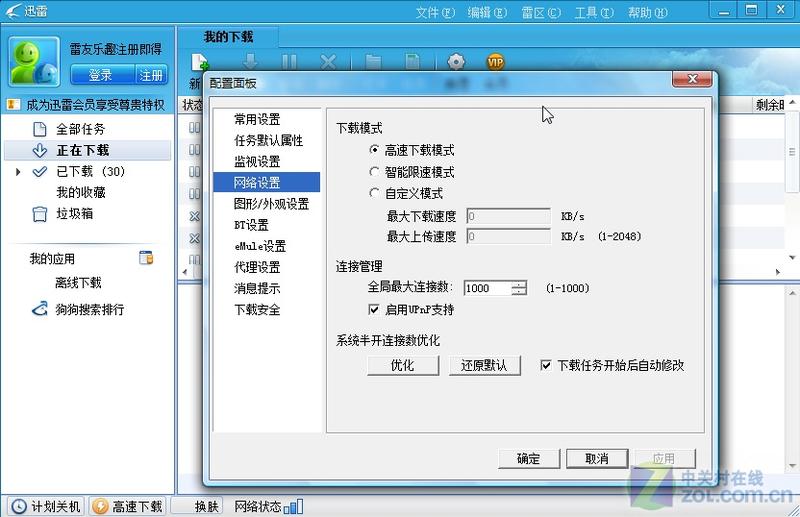This screenshot has height=517, width=800.
Task: Expand the 已下载 (30) tree node
Action: tap(18, 172)
